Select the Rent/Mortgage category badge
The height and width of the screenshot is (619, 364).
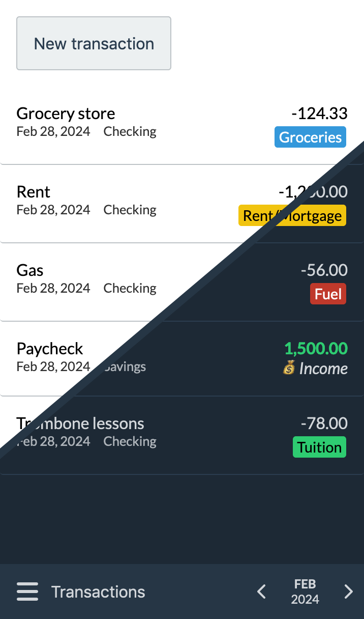tap(292, 215)
